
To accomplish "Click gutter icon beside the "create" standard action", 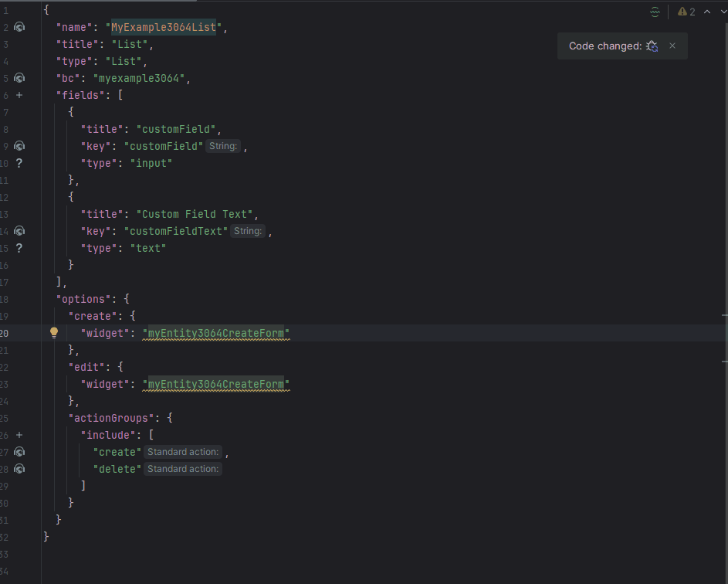I will (19, 452).
